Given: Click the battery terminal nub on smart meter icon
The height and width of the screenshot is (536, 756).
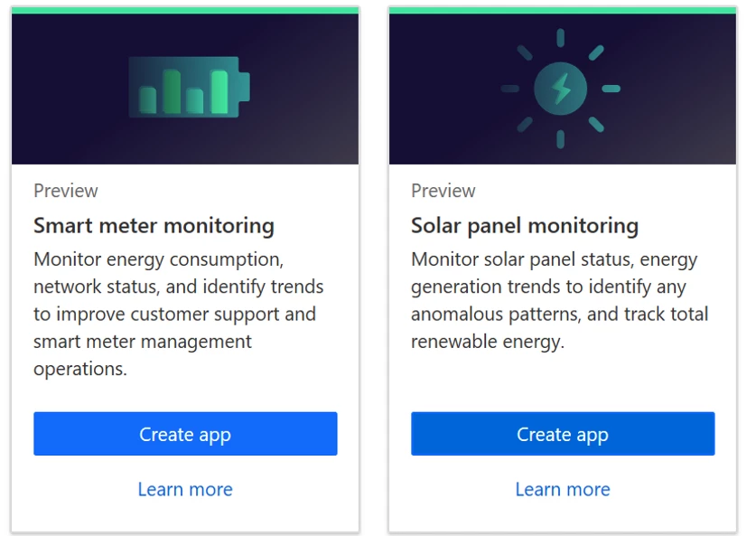Looking at the screenshot, I should 245,88.
